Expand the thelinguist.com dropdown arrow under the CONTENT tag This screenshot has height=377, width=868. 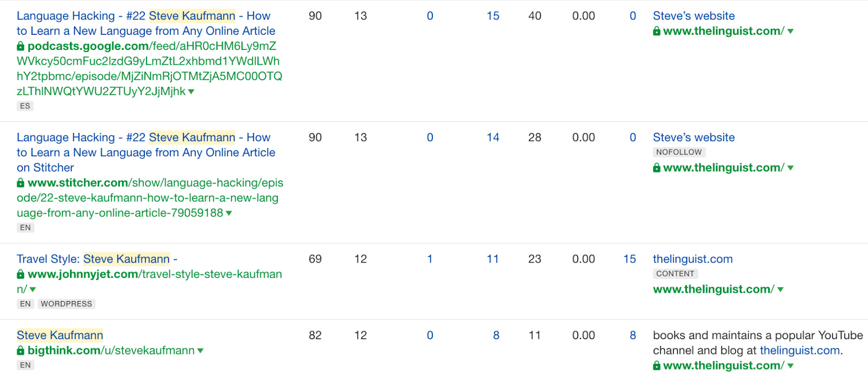click(780, 290)
